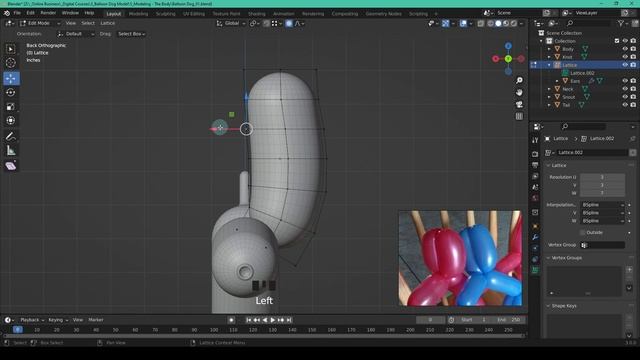Image resolution: width=640 pixels, height=360 pixels.
Task: Open the View Layer properties tab
Action: click(x=535, y=176)
